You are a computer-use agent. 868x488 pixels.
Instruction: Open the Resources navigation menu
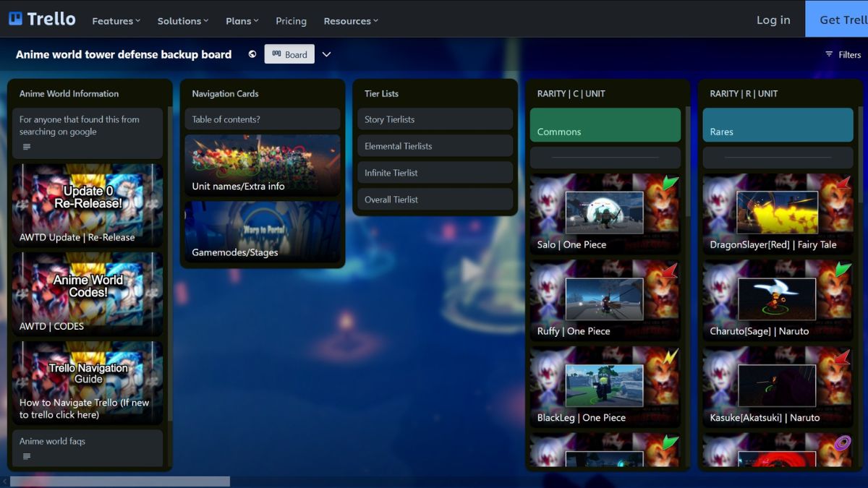351,21
